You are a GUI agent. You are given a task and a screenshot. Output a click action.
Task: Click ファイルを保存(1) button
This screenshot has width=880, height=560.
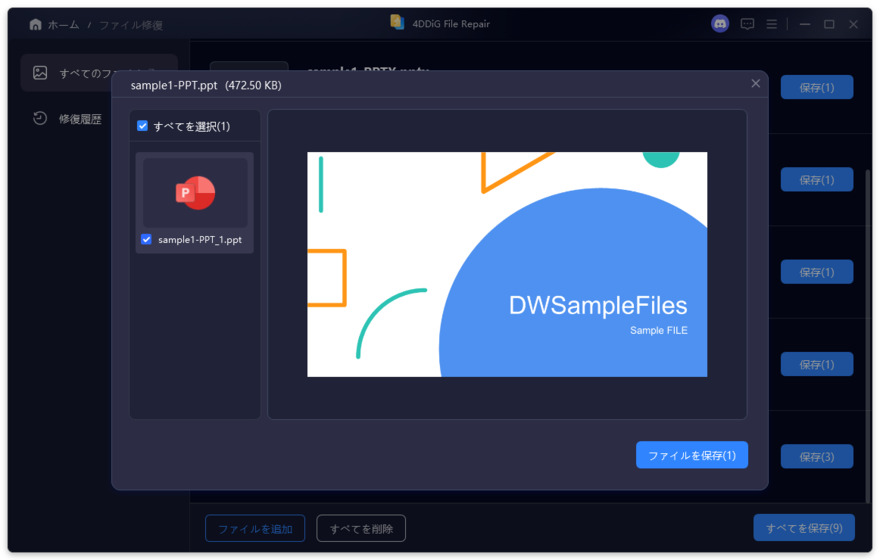691,455
